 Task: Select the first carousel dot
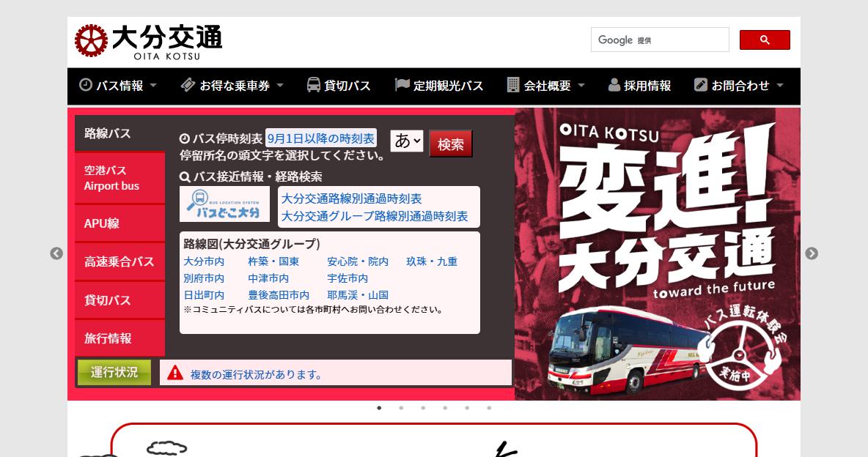[379, 408]
